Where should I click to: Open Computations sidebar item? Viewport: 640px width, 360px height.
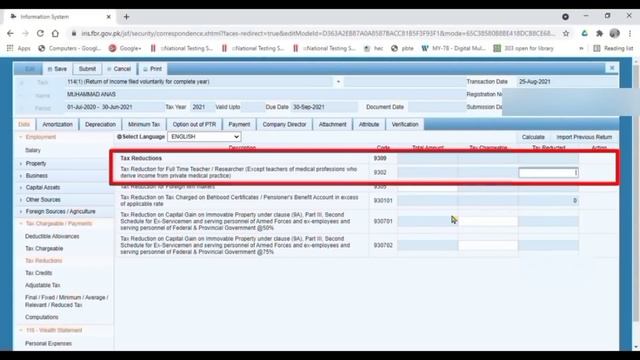point(42,317)
